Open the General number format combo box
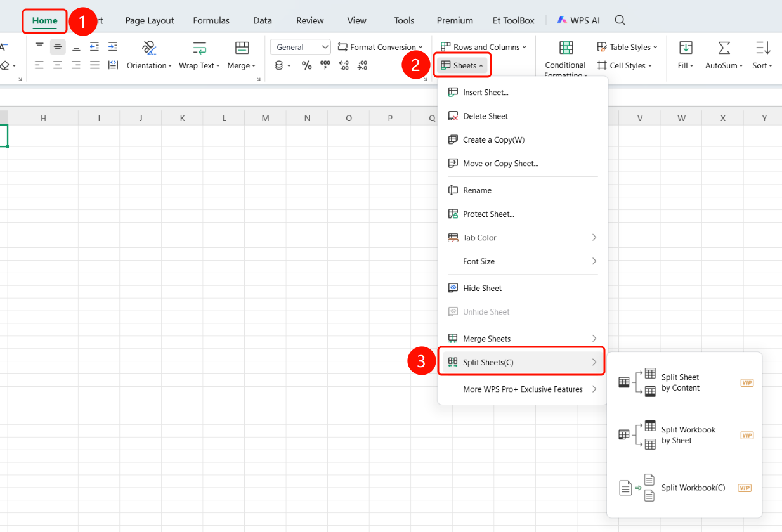 coord(301,47)
